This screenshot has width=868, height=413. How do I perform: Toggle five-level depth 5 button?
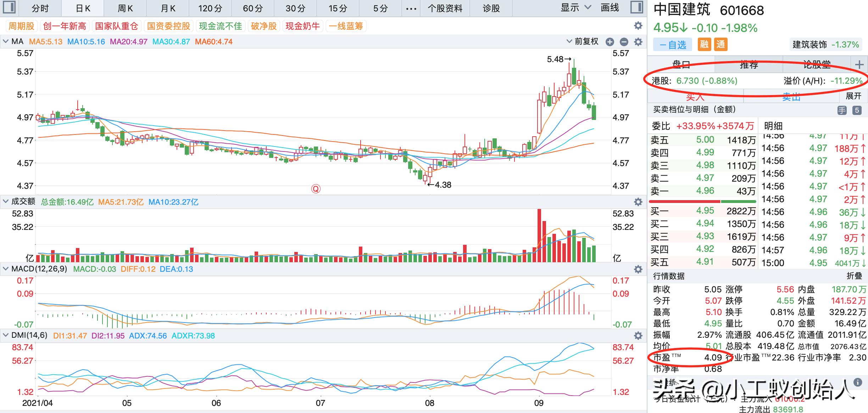pyautogui.click(x=857, y=110)
